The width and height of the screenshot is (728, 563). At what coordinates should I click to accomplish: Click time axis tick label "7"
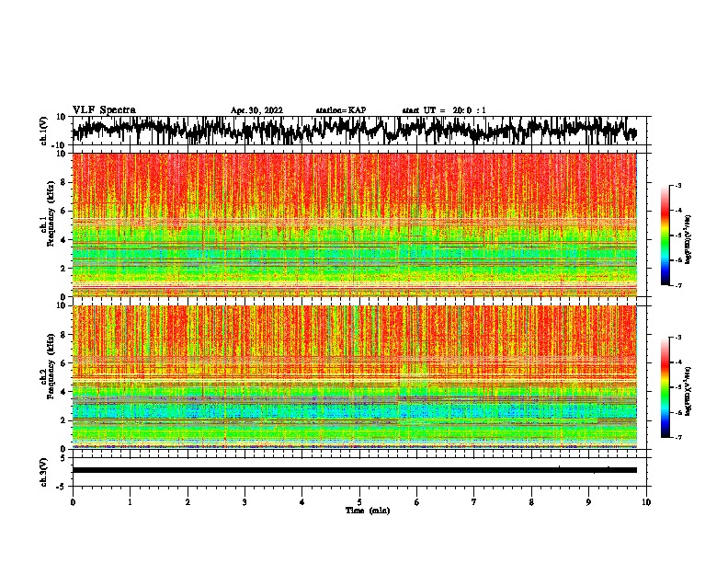[x=474, y=502]
